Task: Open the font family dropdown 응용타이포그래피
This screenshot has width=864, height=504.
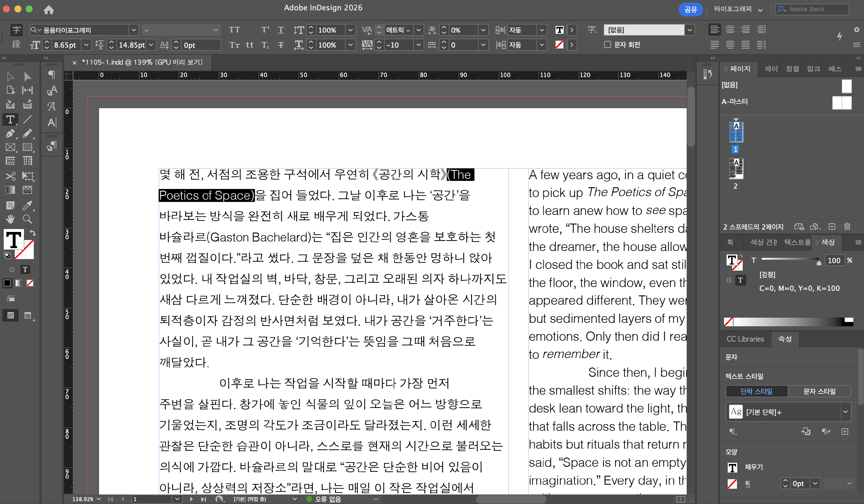Action: click(x=134, y=30)
